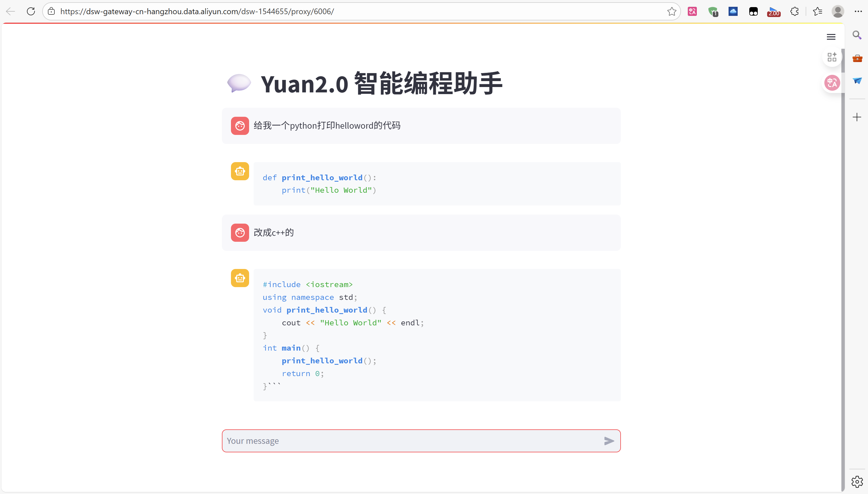
Task: Open the sidebar Tools briefcase icon
Action: click(x=857, y=58)
